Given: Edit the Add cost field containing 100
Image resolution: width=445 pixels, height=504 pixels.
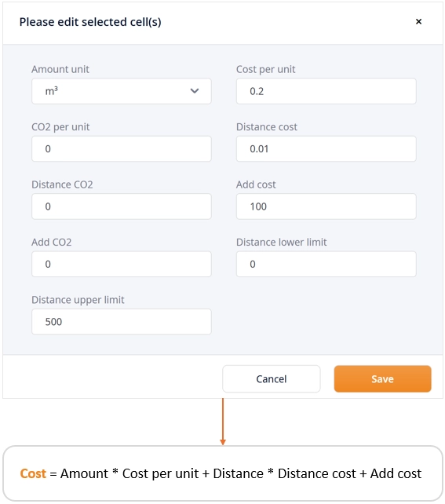Looking at the screenshot, I should 326,206.
